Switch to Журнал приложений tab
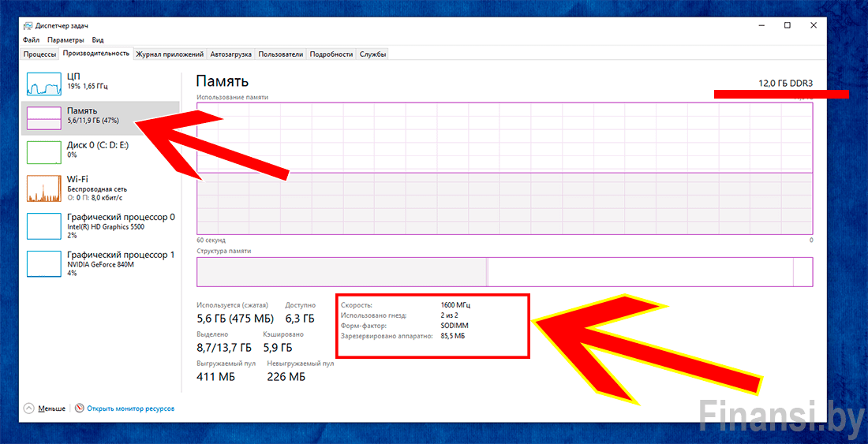This screenshot has width=868, height=444. 170,54
